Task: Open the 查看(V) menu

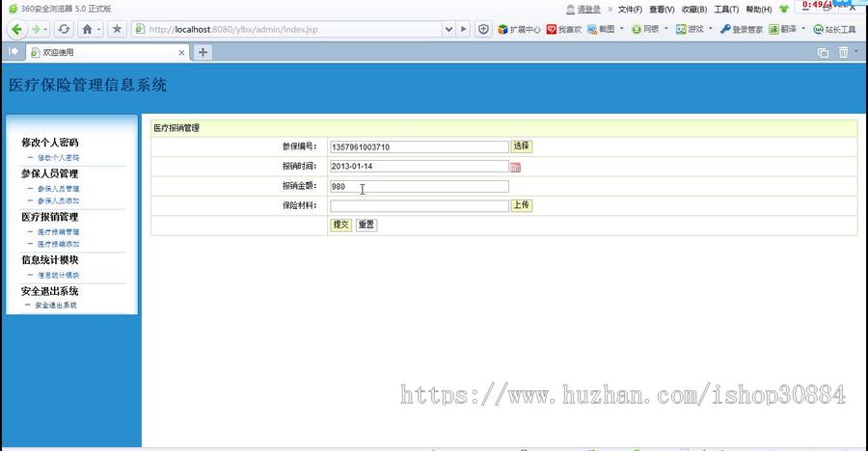Action: coord(662,10)
